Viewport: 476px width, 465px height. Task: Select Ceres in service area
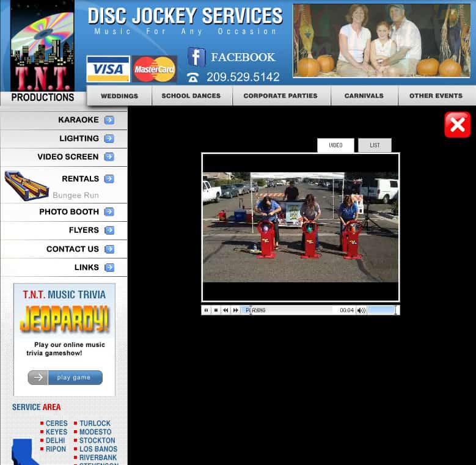click(56, 423)
